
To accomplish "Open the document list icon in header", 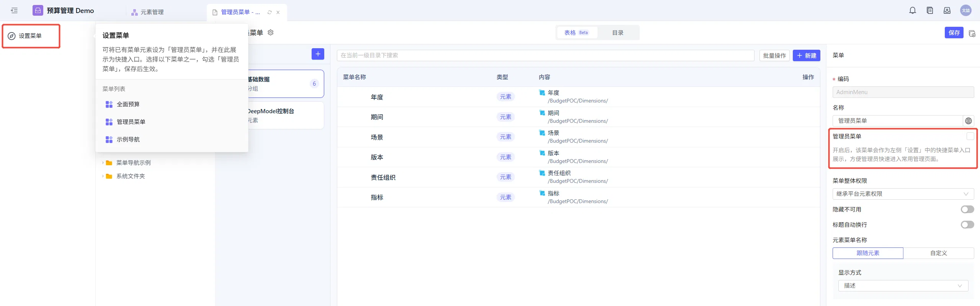I will [x=930, y=11].
